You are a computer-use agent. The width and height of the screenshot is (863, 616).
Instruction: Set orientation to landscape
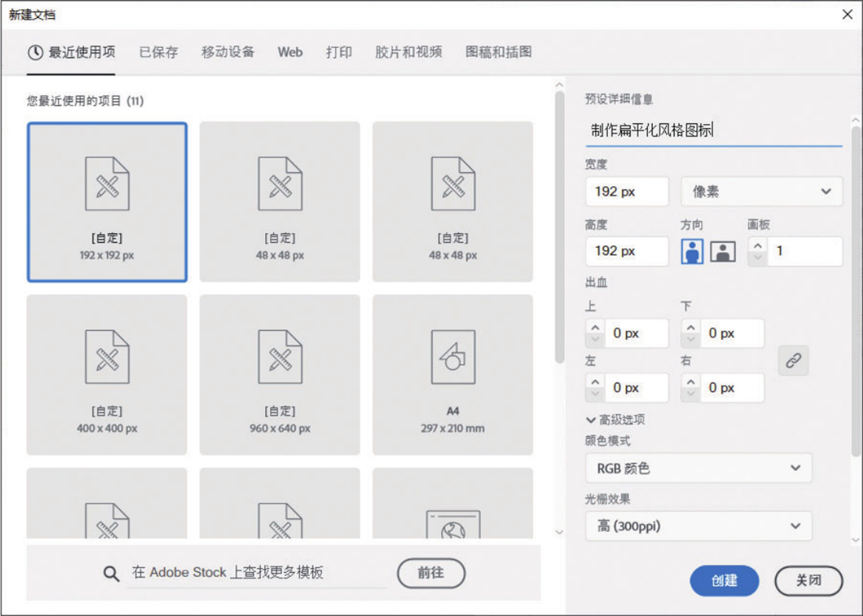pyautogui.click(x=723, y=251)
